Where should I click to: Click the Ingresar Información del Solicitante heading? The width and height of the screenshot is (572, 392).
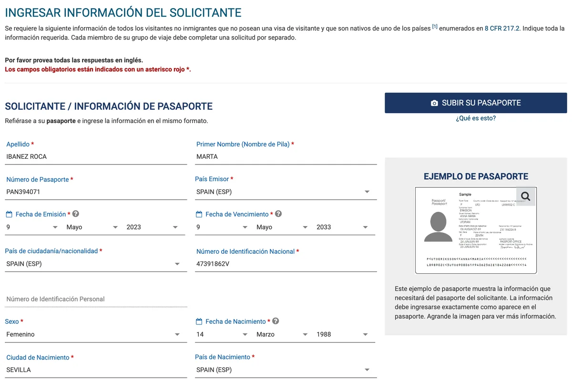point(123,12)
